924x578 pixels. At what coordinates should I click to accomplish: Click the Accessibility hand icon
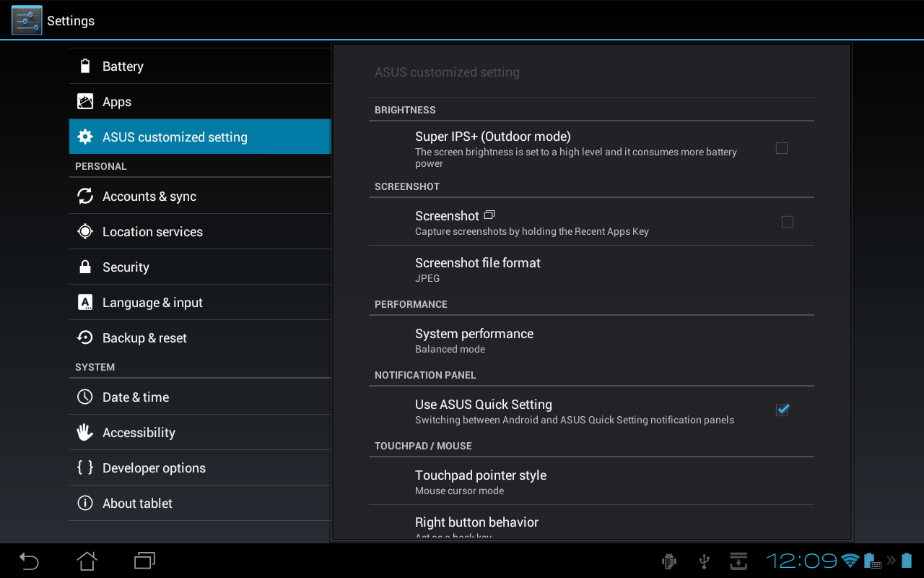[85, 433]
